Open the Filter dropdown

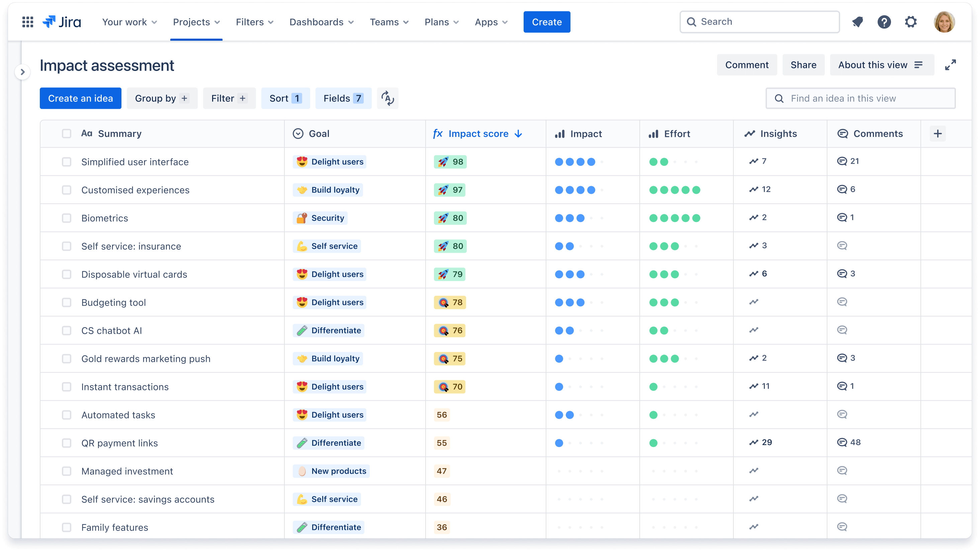point(228,98)
